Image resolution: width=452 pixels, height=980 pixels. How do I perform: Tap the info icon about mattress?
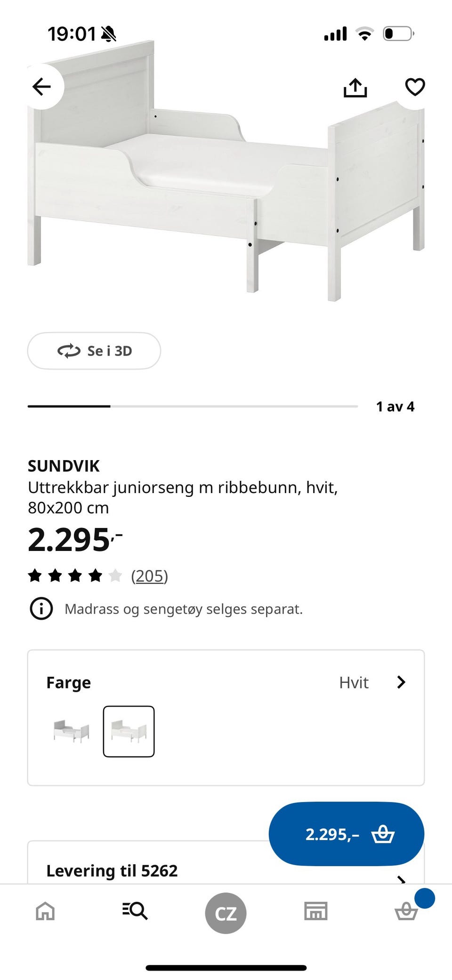pyautogui.click(x=41, y=609)
